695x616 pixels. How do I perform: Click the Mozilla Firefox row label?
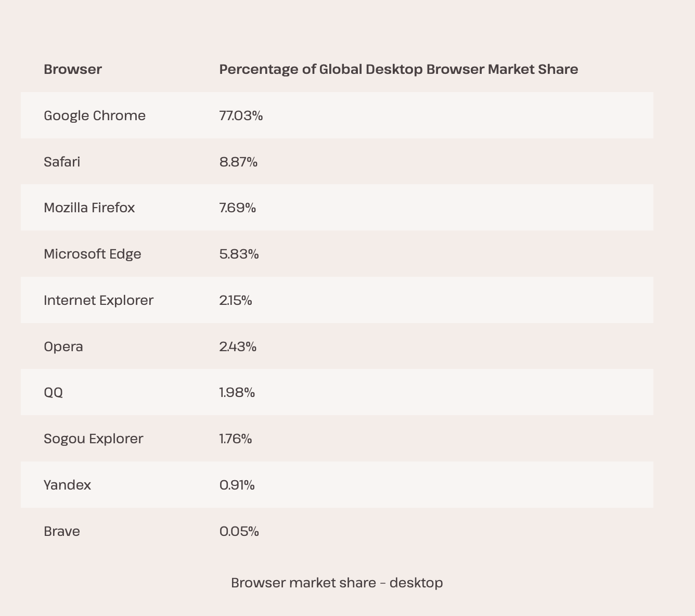[x=89, y=208]
